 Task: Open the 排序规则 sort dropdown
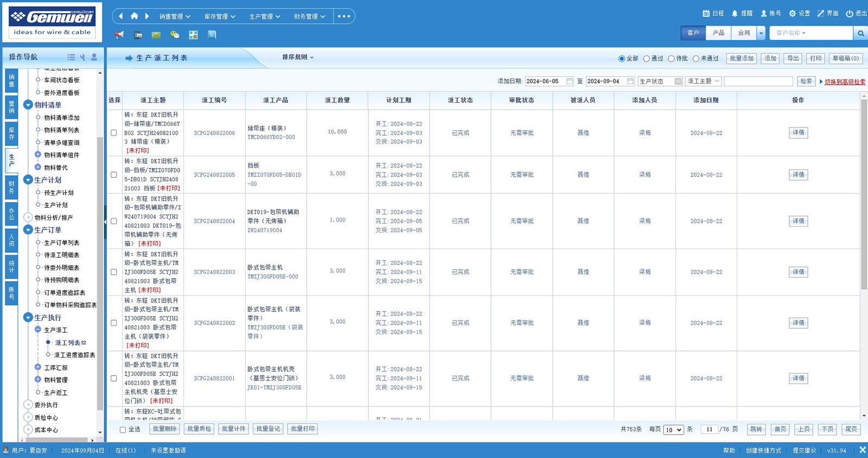(297, 57)
